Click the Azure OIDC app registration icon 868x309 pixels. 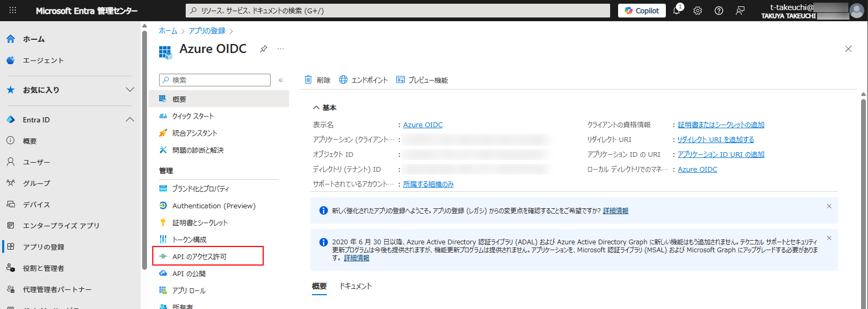[x=166, y=52]
